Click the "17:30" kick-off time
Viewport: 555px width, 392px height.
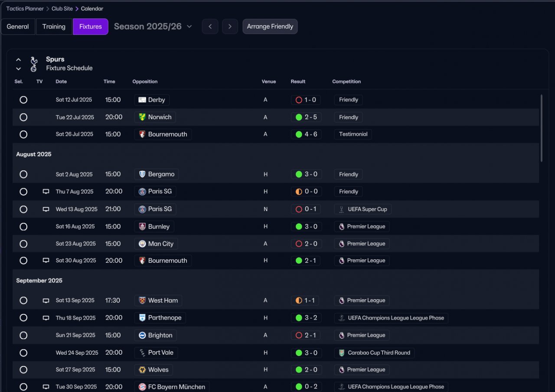point(113,301)
